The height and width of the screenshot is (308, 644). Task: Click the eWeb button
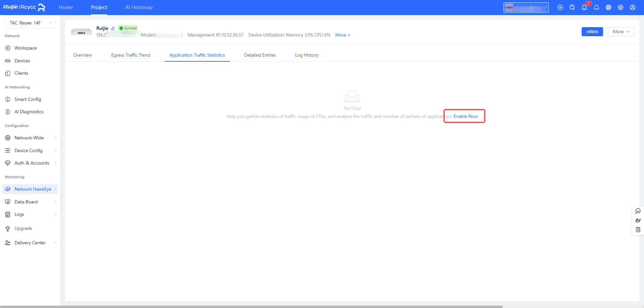coord(592,32)
